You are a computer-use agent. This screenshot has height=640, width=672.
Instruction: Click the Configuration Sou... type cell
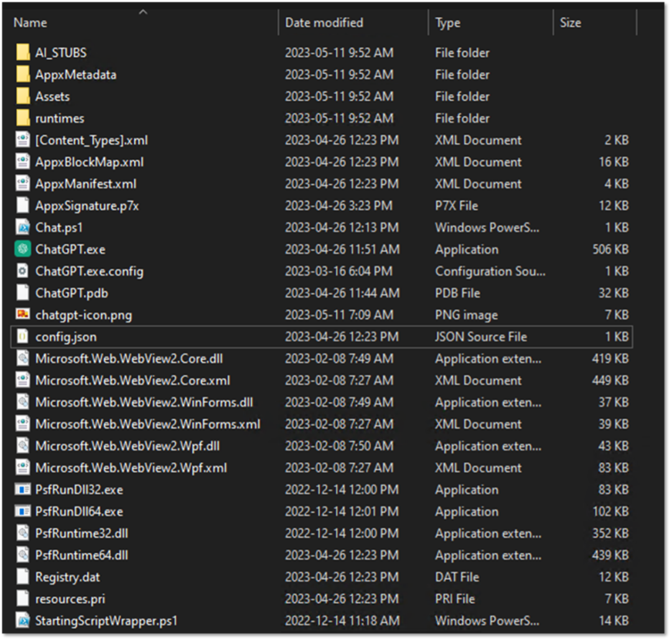(x=490, y=271)
